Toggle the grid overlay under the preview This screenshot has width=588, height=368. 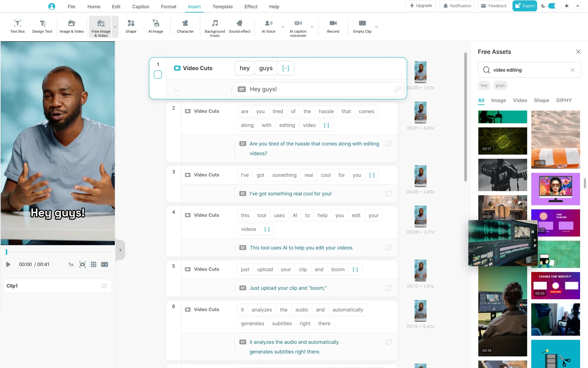[93, 264]
